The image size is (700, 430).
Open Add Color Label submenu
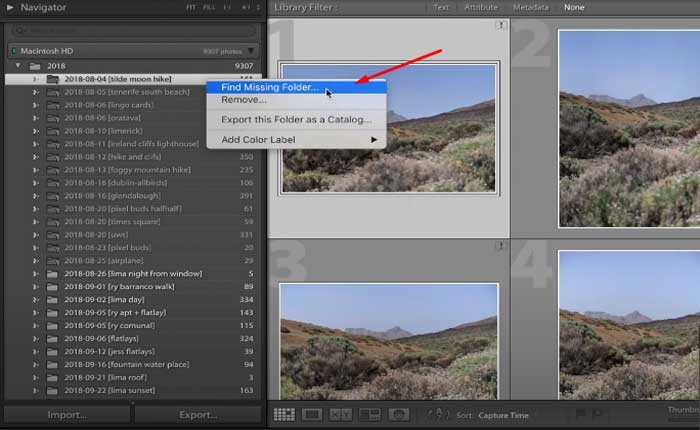click(x=296, y=139)
